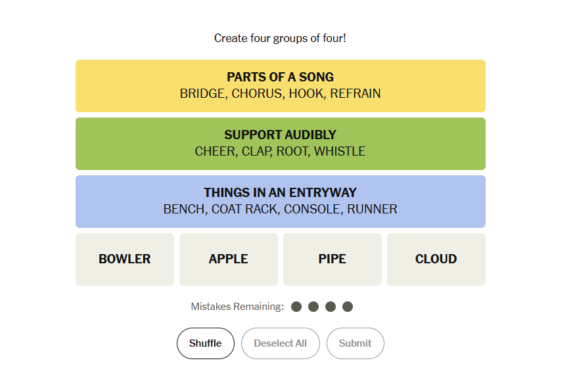Click the word BRIDGE in yellow group
The height and width of the screenshot is (392, 575).
203,94
